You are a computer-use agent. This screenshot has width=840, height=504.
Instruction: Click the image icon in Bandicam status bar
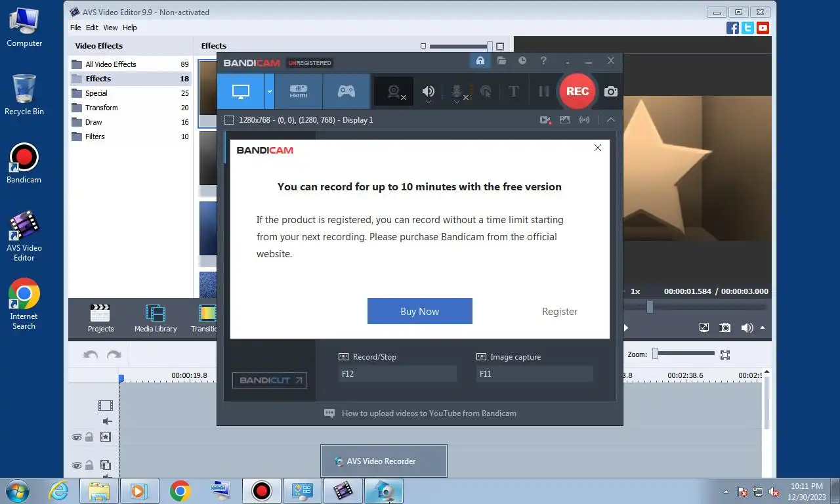[564, 120]
